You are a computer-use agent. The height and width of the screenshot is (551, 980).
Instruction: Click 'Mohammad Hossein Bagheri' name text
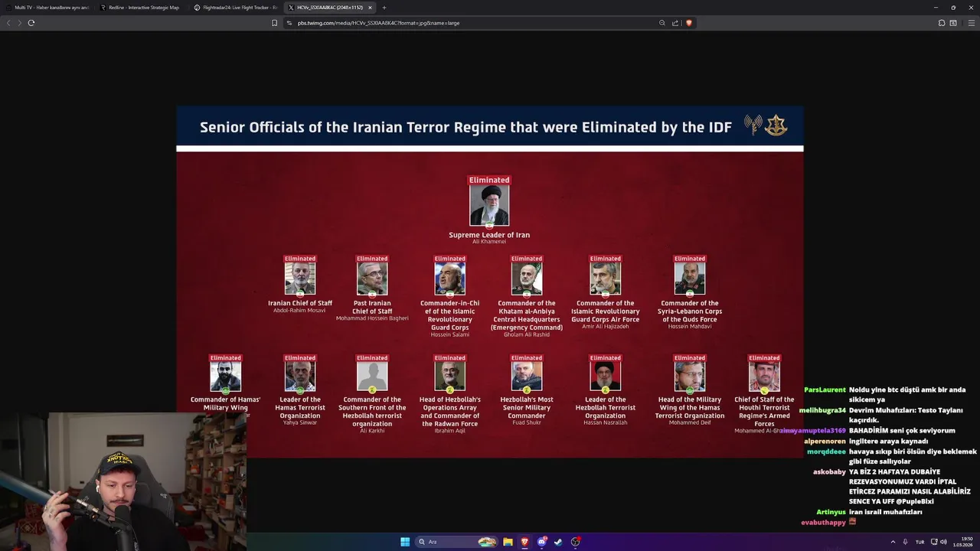372,318
